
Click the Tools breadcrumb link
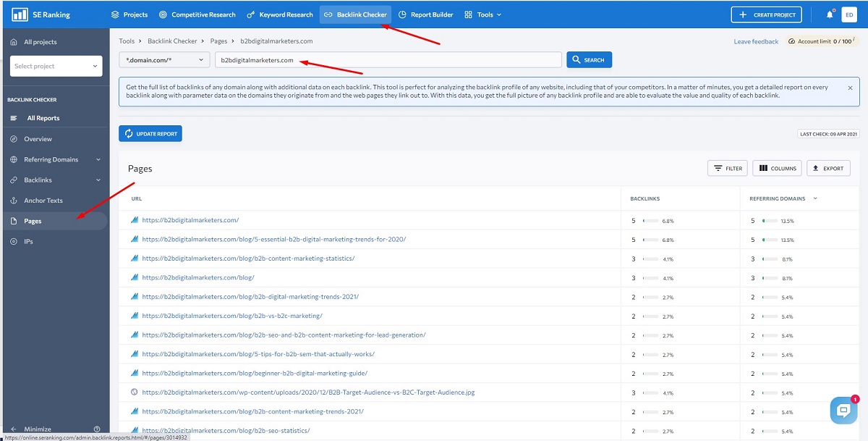tap(127, 41)
